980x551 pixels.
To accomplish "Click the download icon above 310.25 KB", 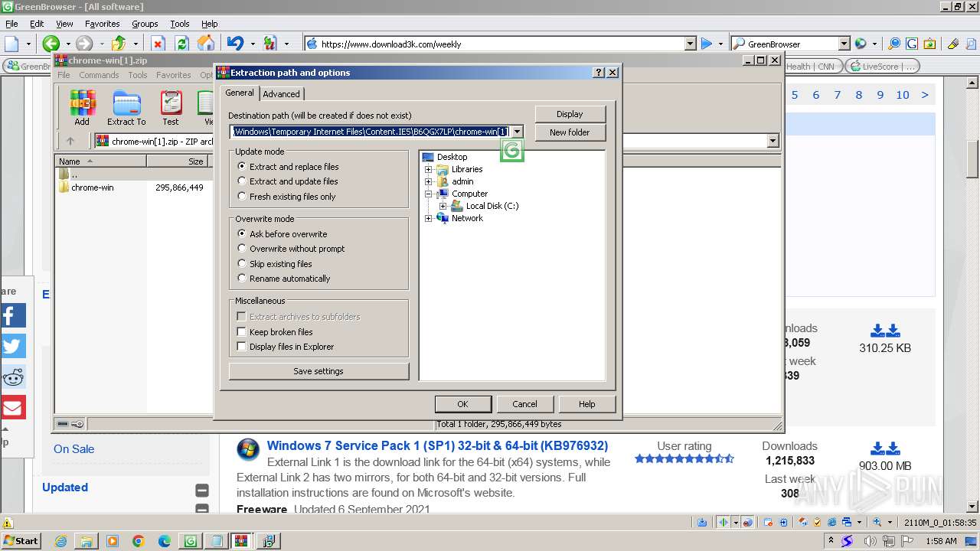I will click(x=885, y=331).
